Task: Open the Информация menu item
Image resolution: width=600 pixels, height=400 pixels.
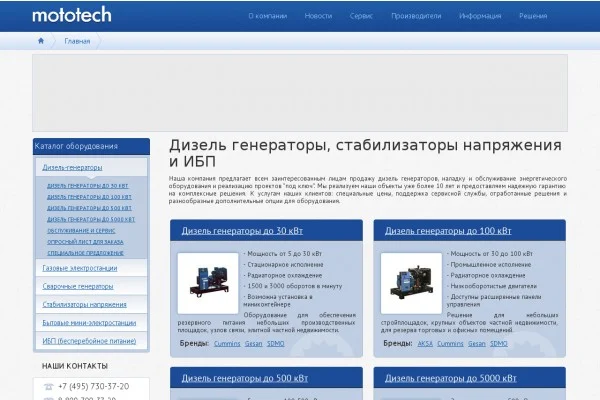Action: (x=480, y=16)
